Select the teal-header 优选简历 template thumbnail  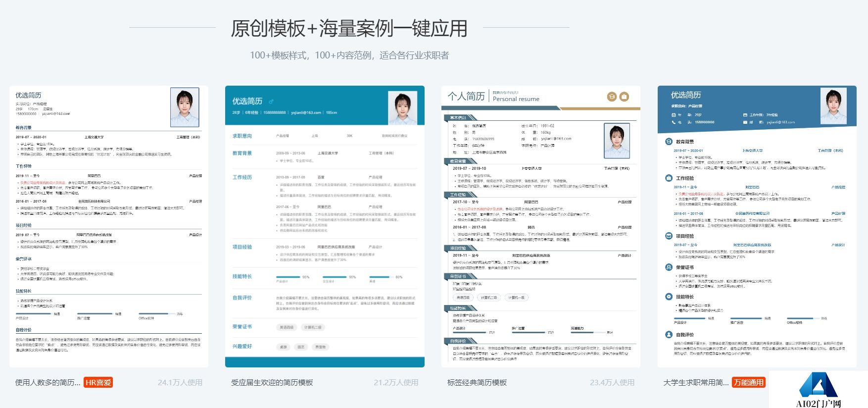tap(325, 226)
